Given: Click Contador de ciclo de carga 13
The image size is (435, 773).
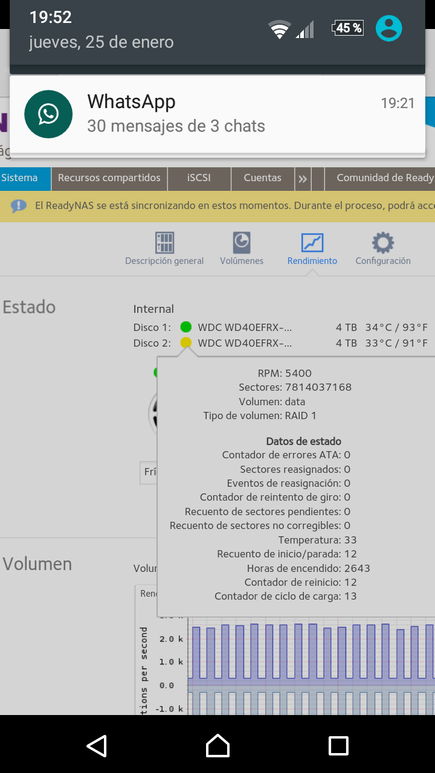Looking at the screenshot, I should coord(286,596).
